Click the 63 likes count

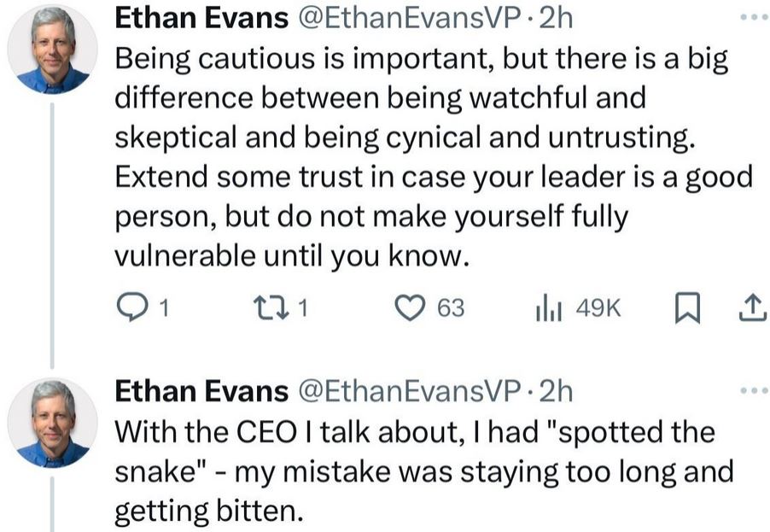(x=451, y=307)
